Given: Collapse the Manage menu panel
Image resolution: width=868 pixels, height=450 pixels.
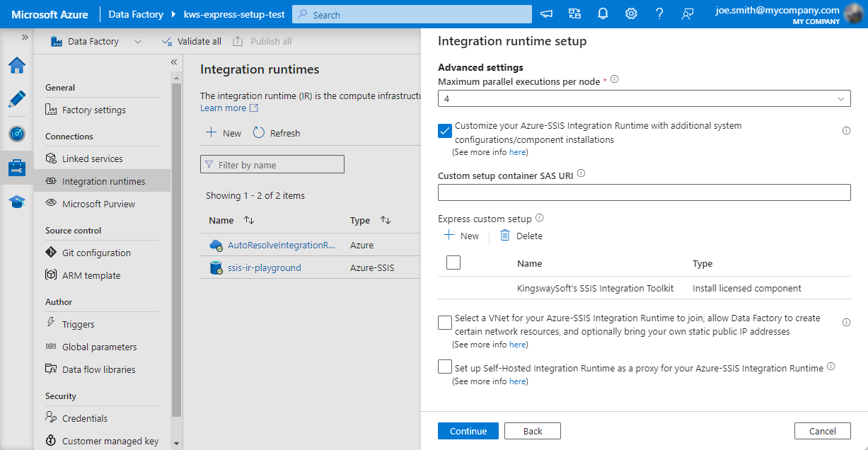Looking at the screenshot, I should (x=173, y=62).
